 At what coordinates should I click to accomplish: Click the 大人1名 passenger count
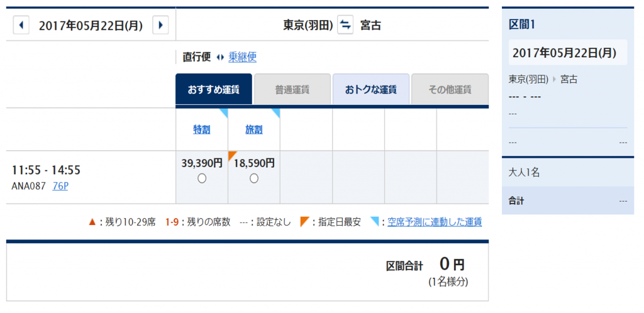tap(524, 172)
